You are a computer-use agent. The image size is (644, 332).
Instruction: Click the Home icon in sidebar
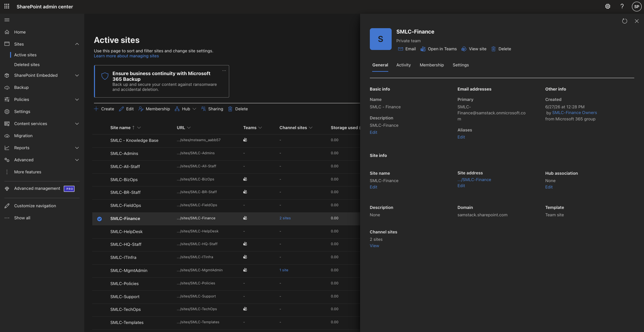7,32
